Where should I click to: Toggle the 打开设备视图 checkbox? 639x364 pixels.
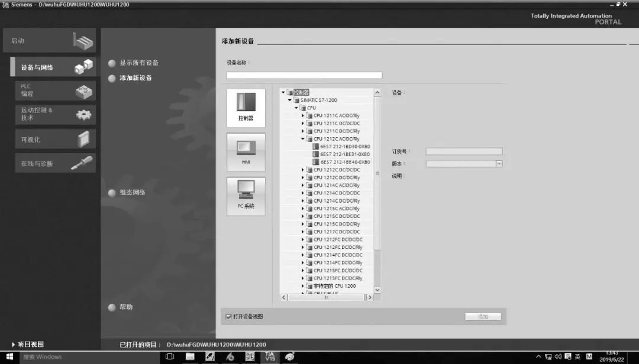(x=229, y=317)
